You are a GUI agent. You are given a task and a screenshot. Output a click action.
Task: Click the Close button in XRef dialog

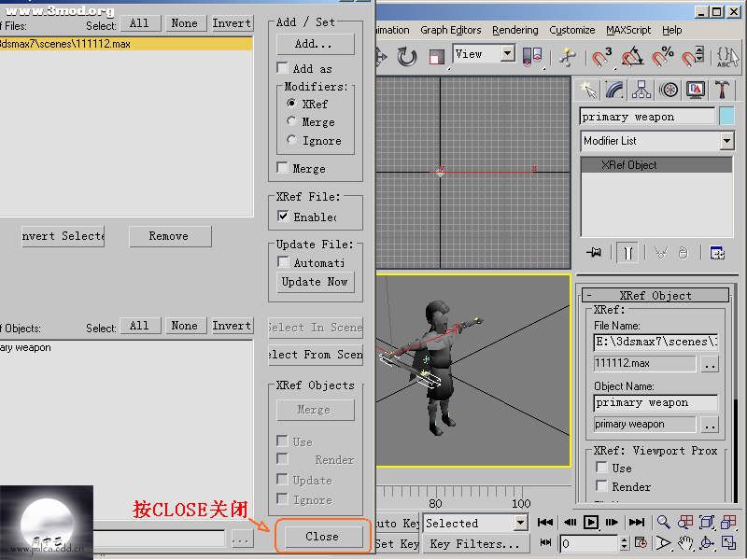[321, 537]
